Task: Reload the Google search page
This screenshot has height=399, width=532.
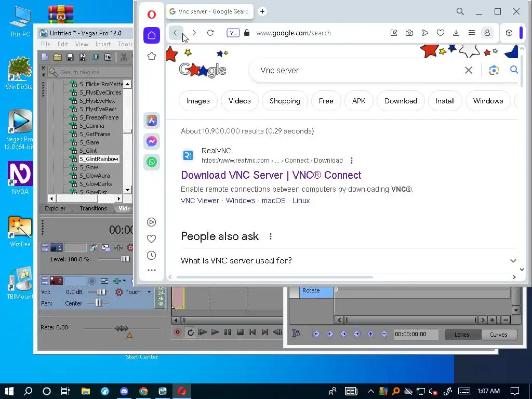Action: (x=210, y=33)
